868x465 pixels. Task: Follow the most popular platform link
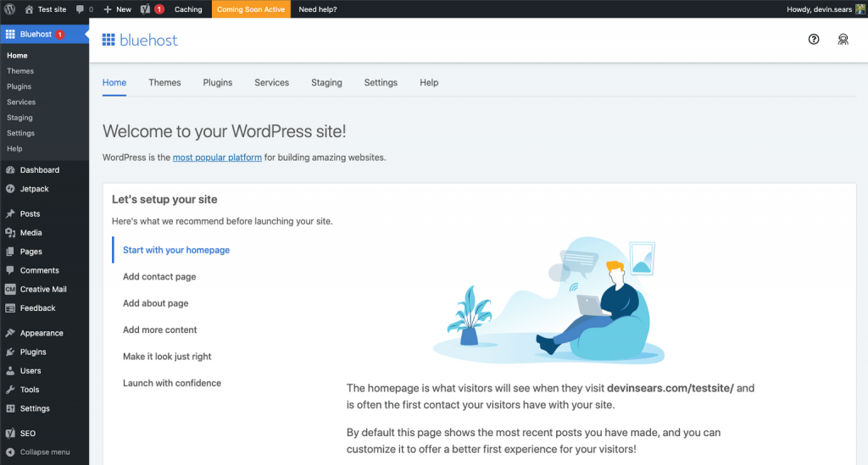pyautogui.click(x=217, y=158)
